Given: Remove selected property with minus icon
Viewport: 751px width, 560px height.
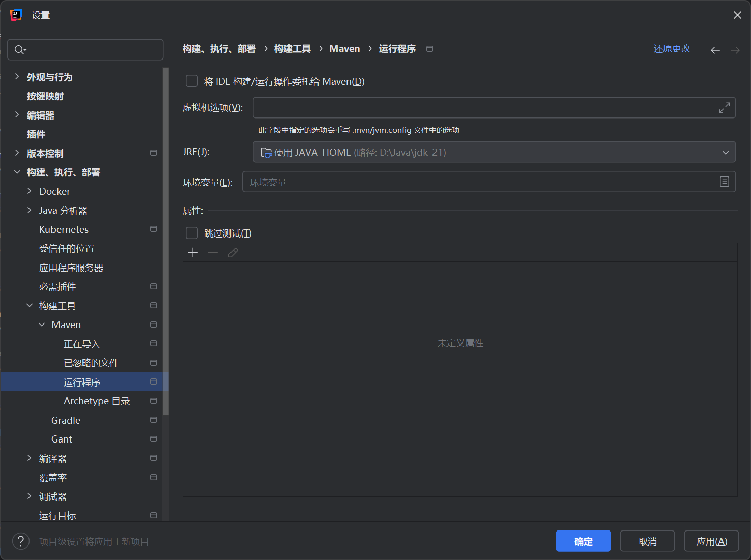Looking at the screenshot, I should 213,253.
